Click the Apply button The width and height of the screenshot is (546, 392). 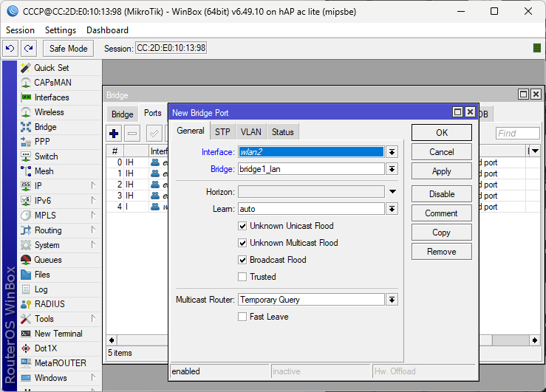click(442, 171)
